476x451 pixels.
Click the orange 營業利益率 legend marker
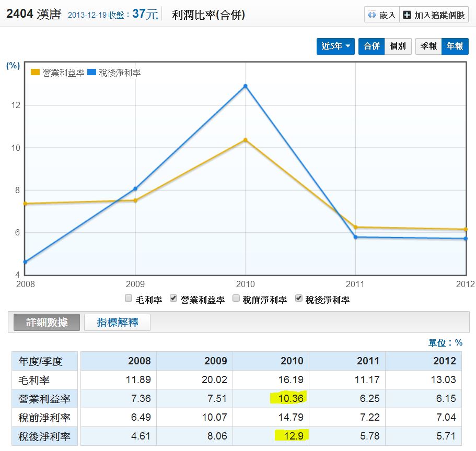click(36, 73)
